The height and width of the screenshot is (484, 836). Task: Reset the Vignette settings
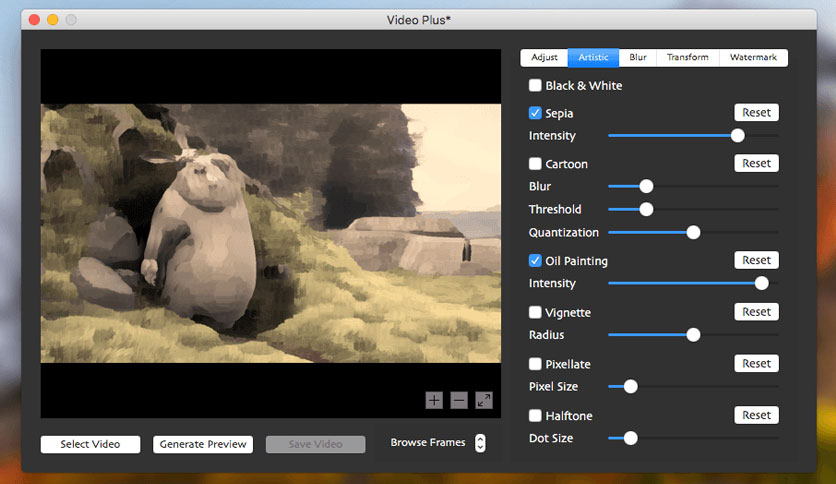click(x=757, y=312)
